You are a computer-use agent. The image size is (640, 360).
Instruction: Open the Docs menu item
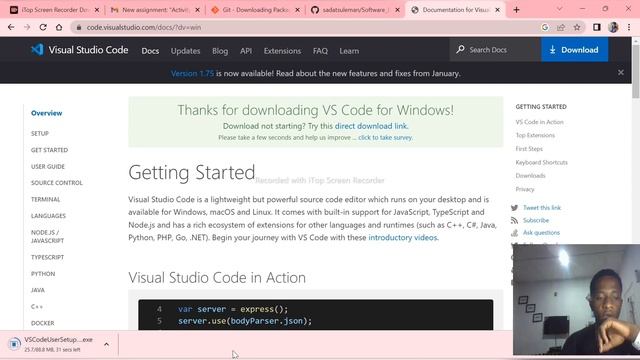[150, 51]
